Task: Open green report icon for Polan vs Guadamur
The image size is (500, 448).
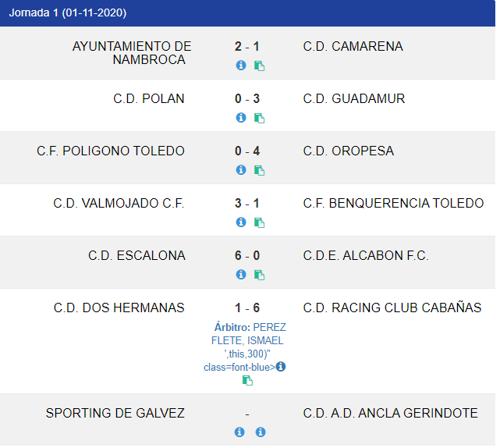Action: (259, 118)
